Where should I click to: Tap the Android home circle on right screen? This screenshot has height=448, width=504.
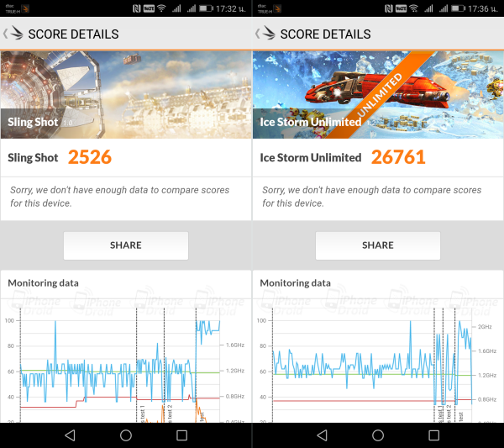point(378,435)
